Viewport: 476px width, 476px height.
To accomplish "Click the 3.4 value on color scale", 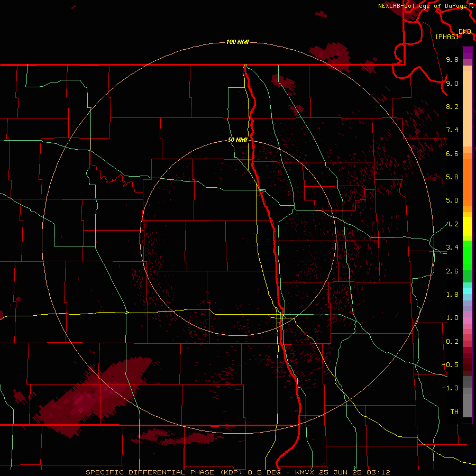I will pyautogui.click(x=452, y=248).
